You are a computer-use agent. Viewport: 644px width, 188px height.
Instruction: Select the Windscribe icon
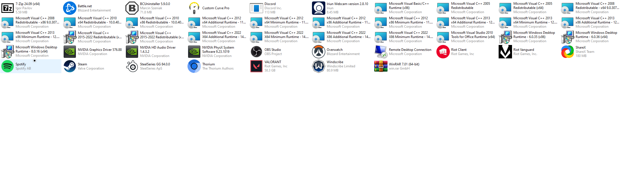(319, 66)
